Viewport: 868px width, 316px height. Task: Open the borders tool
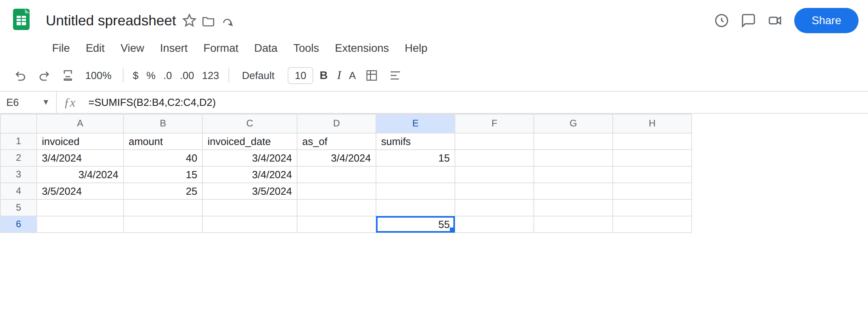pos(372,75)
